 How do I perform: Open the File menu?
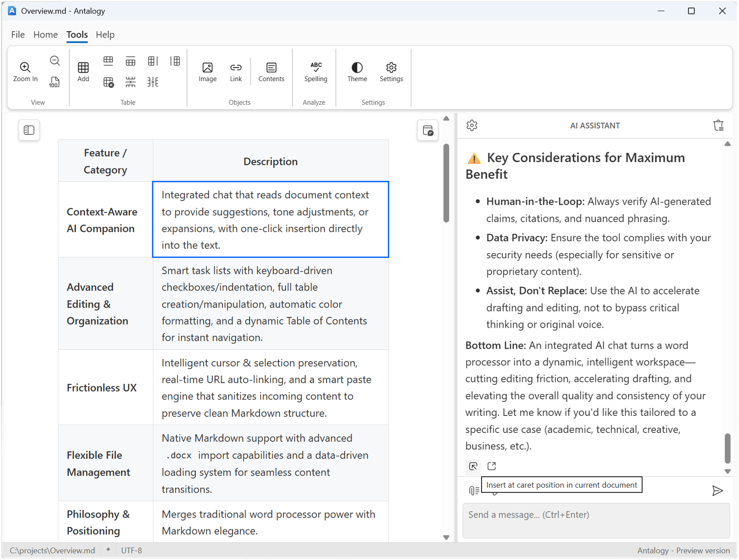tap(18, 35)
